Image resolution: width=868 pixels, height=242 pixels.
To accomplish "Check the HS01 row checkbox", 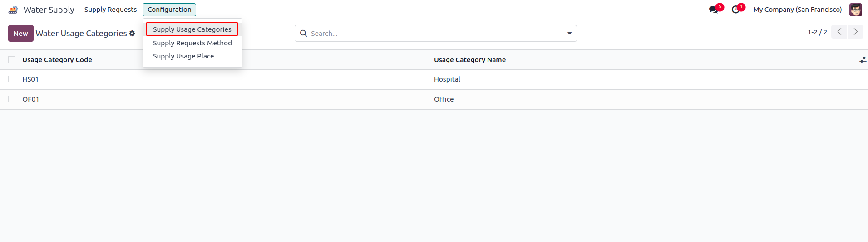I will 12,79.
